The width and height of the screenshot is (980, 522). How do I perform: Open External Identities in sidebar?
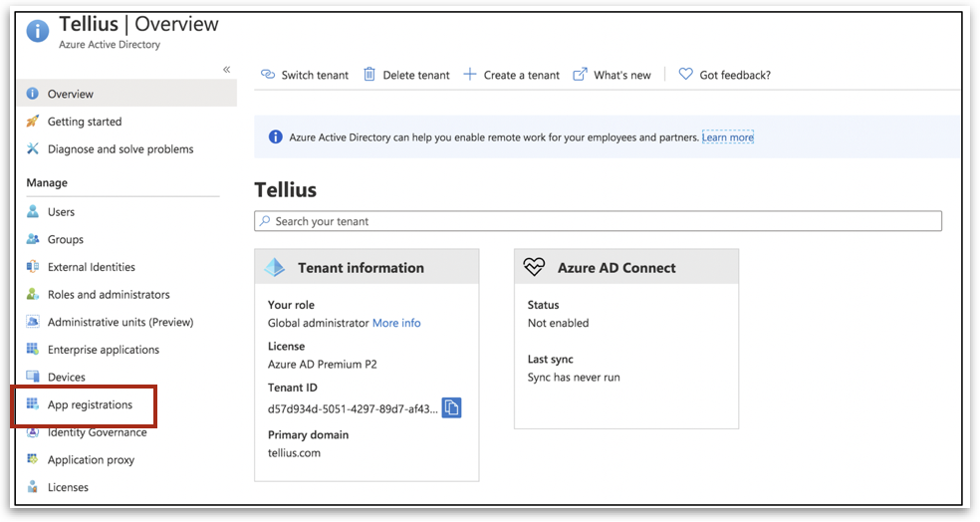coord(92,267)
